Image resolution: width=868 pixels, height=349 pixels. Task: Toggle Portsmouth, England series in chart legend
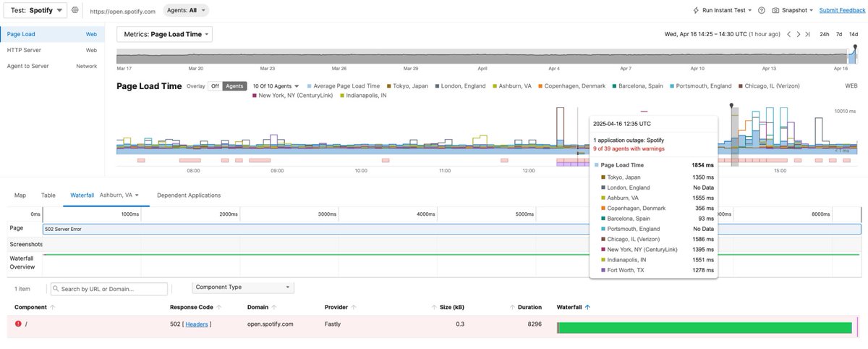(x=700, y=85)
